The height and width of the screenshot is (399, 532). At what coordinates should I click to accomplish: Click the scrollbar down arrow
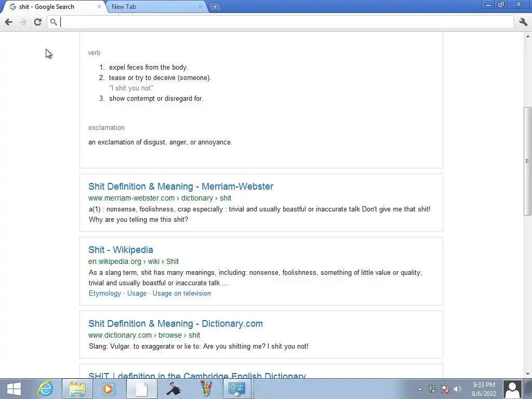pyautogui.click(x=528, y=374)
